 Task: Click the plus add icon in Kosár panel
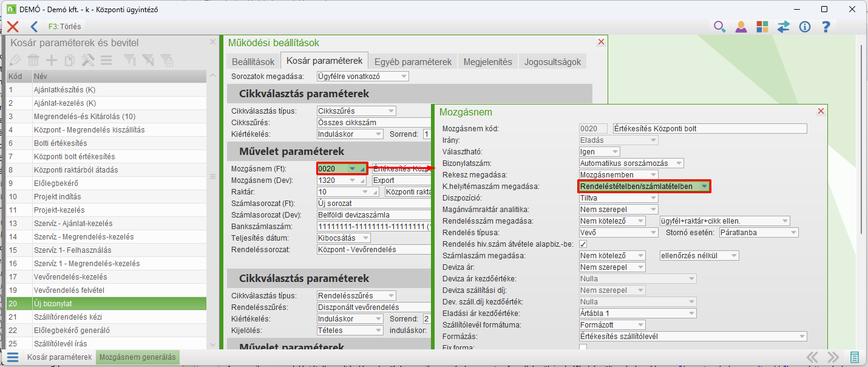[52, 60]
